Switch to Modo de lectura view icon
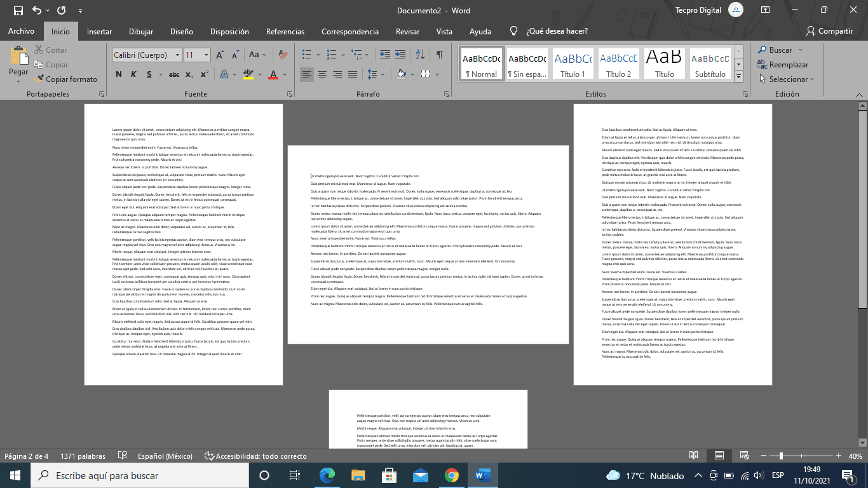 click(x=693, y=456)
